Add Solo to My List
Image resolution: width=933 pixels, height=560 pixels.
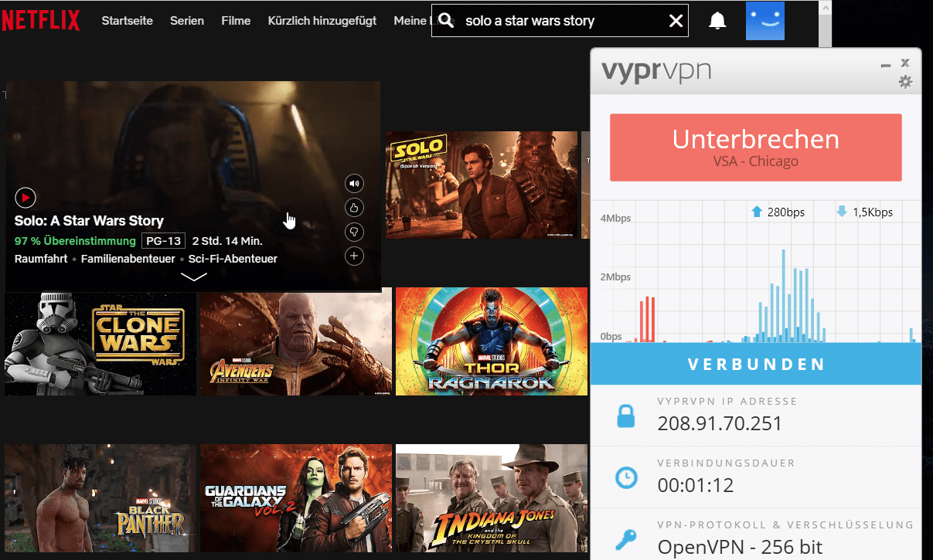click(354, 256)
